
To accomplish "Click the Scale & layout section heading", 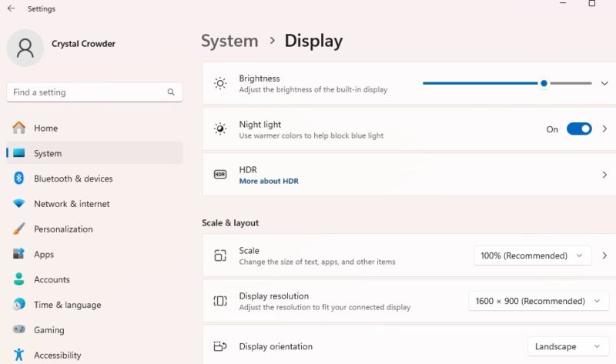I will (230, 222).
